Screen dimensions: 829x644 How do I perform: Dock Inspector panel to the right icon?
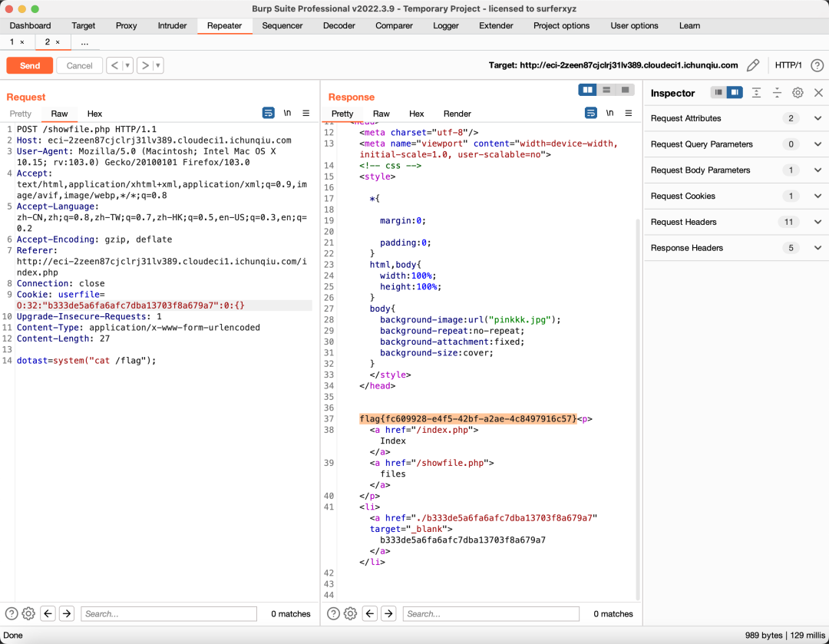[x=735, y=93]
